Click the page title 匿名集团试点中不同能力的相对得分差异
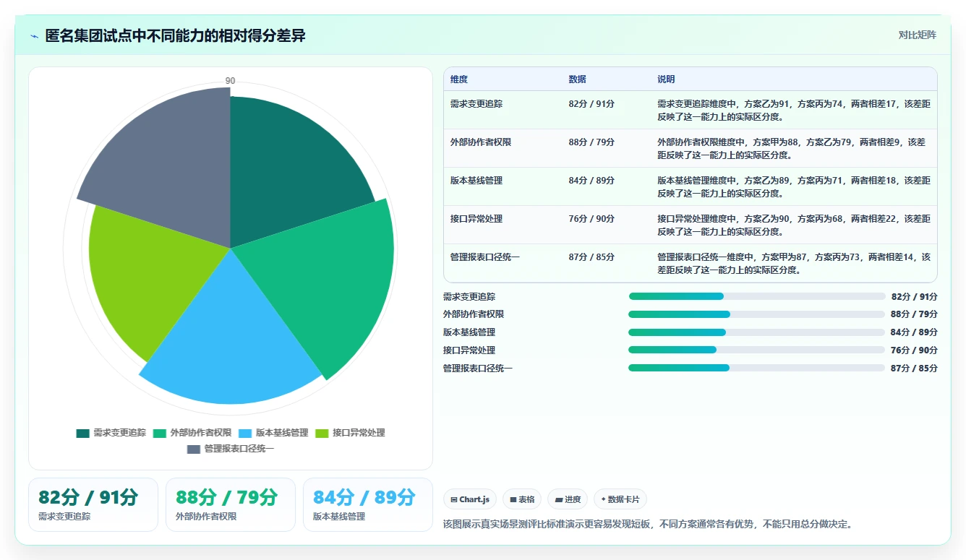The image size is (966, 560). point(176,36)
